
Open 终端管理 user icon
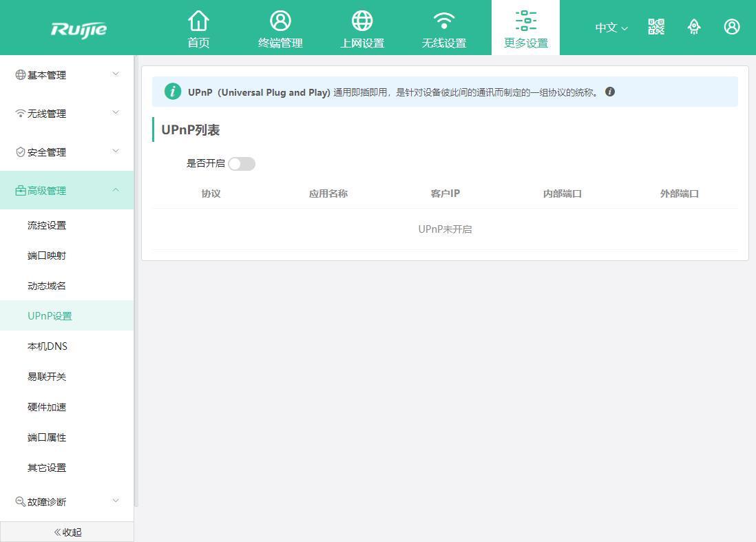280,21
